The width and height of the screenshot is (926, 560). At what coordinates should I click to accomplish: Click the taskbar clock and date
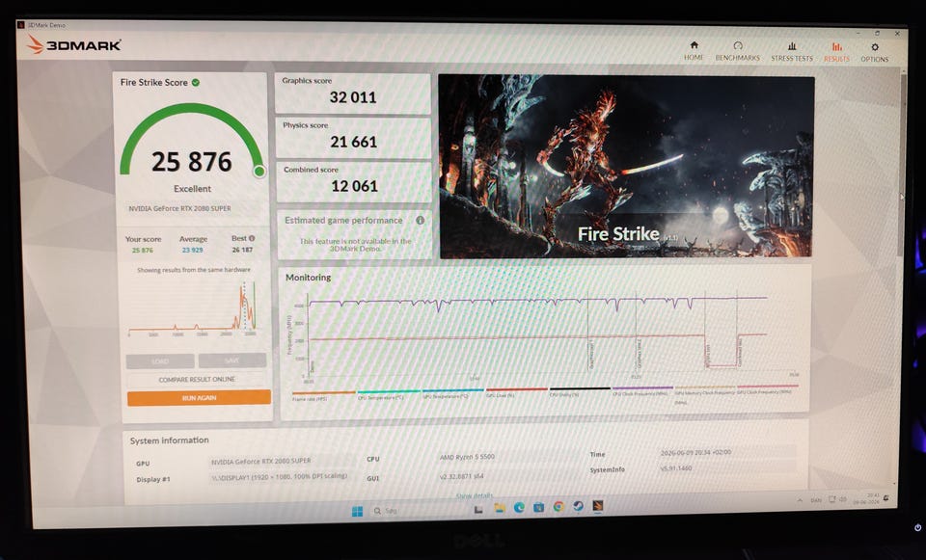(866, 498)
